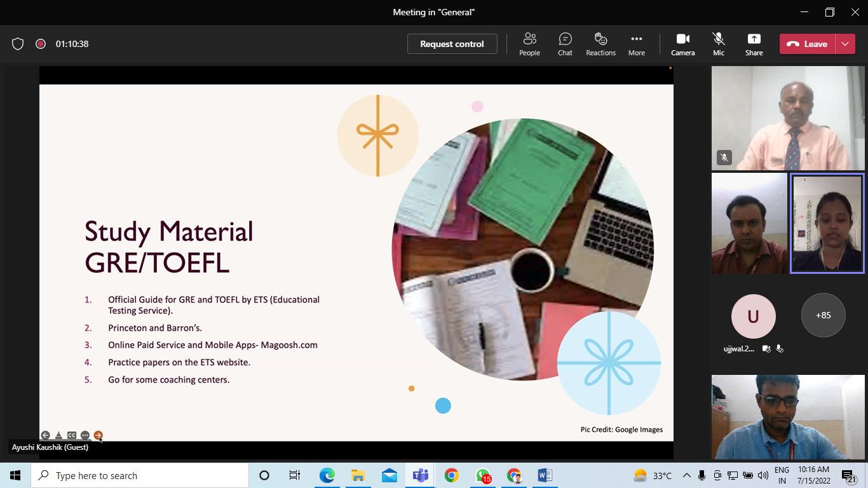Toggle closed captions CC on slide
Viewport: 868px width, 488px height.
(x=72, y=435)
